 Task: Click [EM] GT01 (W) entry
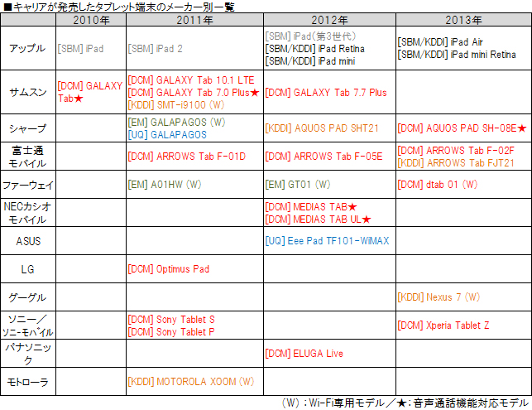click(x=298, y=185)
